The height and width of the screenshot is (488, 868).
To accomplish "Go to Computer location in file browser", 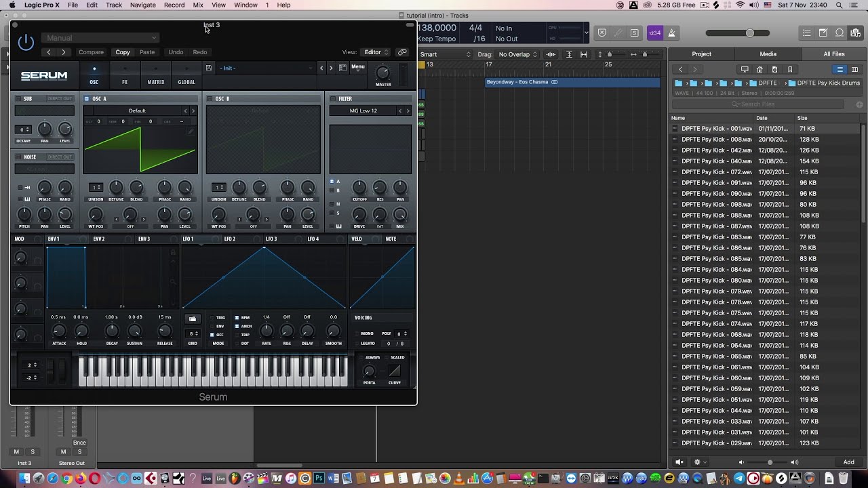I will 745,69.
